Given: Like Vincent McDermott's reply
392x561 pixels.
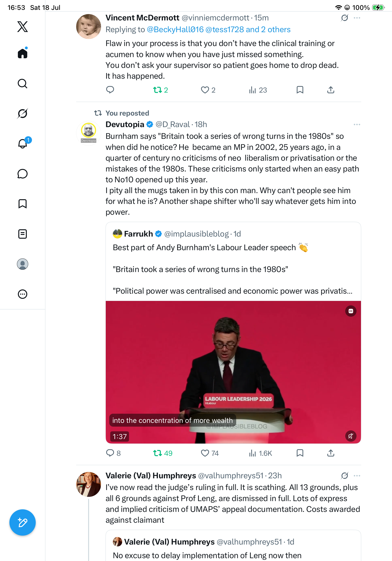Looking at the screenshot, I should pos(208,90).
